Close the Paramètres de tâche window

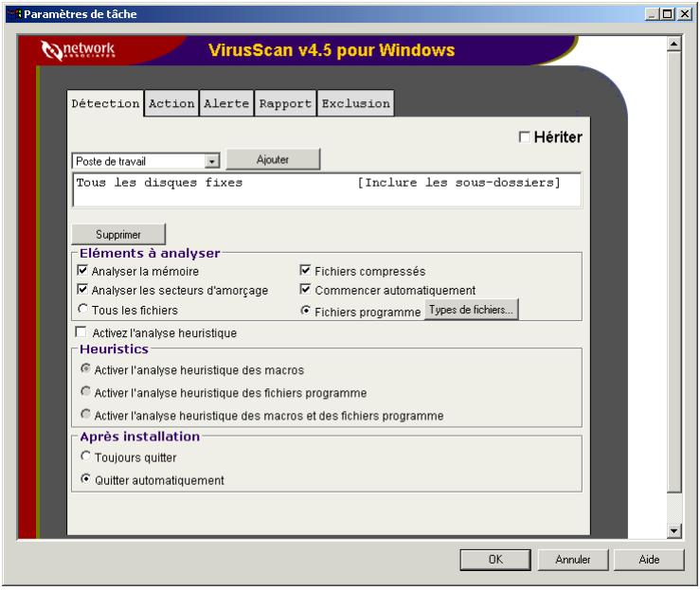685,14
